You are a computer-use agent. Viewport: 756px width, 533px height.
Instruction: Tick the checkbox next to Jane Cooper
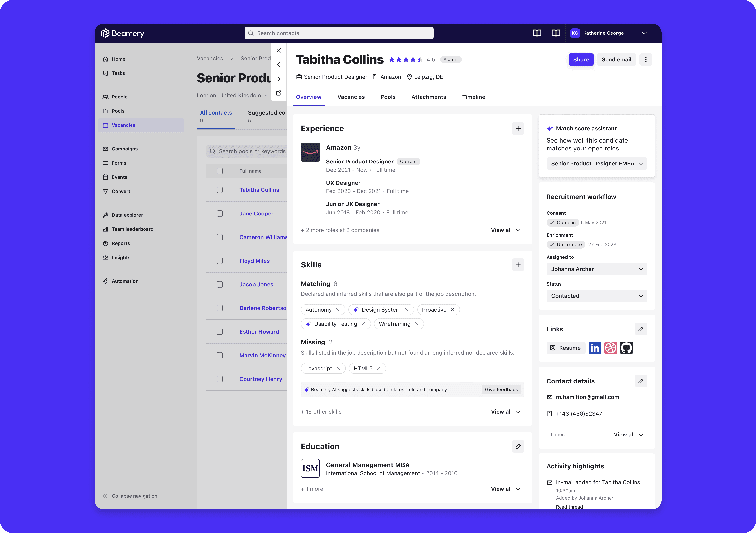pyautogui.click(x=220, y=214)
